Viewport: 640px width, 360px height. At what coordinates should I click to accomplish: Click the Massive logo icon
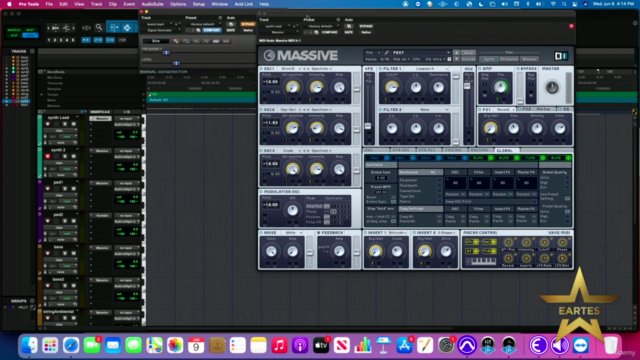pos(269,55)
